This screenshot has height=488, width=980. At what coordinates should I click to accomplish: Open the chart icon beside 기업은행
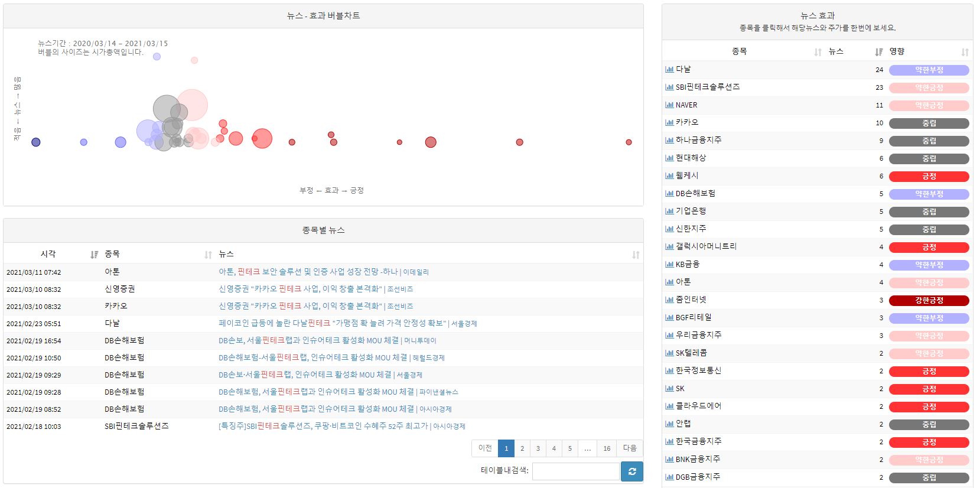coord(669,212)
